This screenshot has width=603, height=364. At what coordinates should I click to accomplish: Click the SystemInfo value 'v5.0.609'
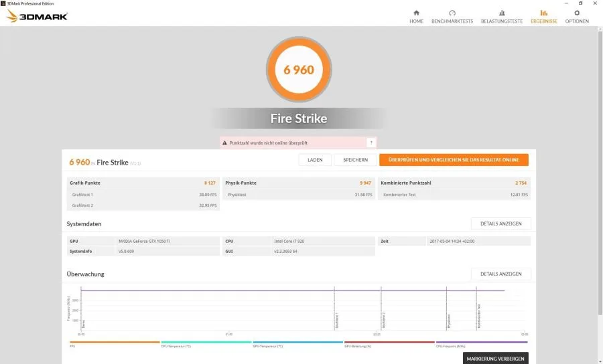point(126,251)
